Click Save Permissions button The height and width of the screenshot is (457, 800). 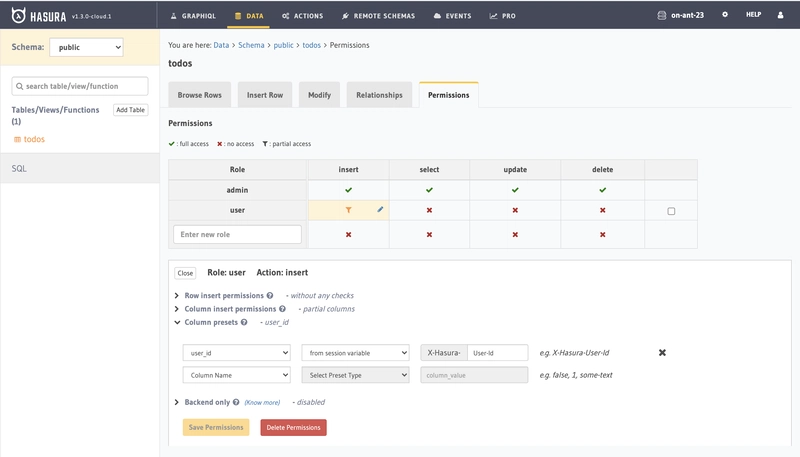[216, 427]
